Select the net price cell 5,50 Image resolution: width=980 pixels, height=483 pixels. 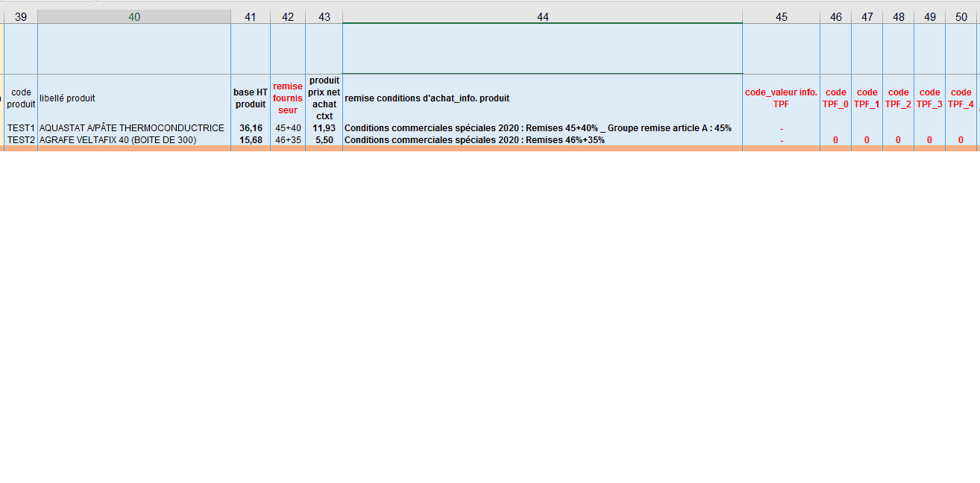click(x=324, y=140)
